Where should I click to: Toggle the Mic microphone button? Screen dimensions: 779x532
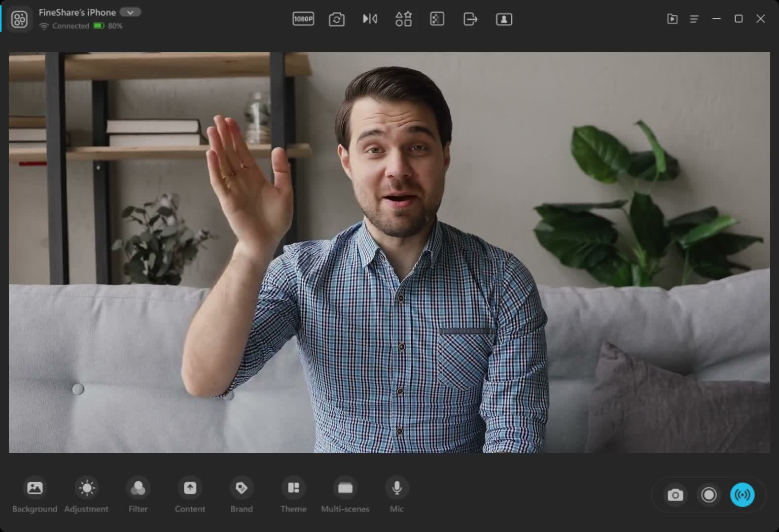[397, 495]
